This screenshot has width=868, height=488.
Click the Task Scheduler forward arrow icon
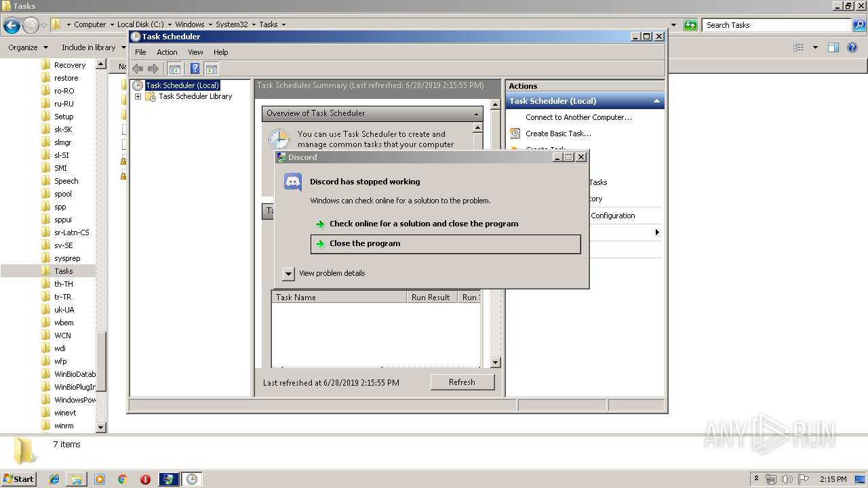[x=153, y=68]
